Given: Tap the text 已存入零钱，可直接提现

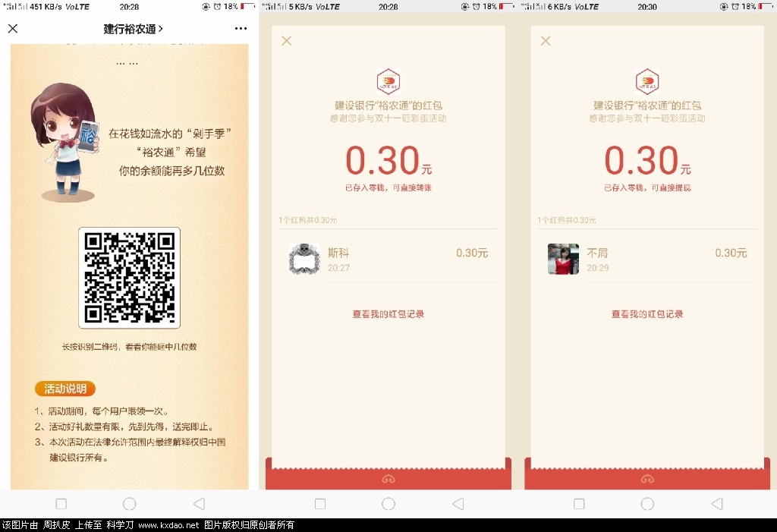Looking at the screenshot, I should [647, 187].
